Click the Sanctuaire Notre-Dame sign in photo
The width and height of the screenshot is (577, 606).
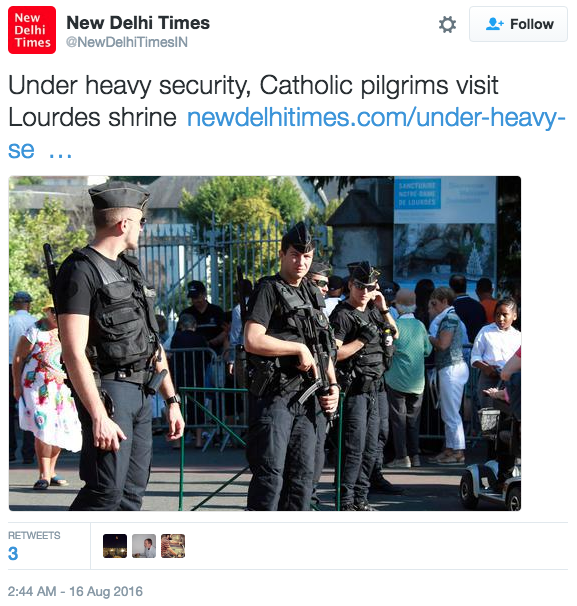417,194
